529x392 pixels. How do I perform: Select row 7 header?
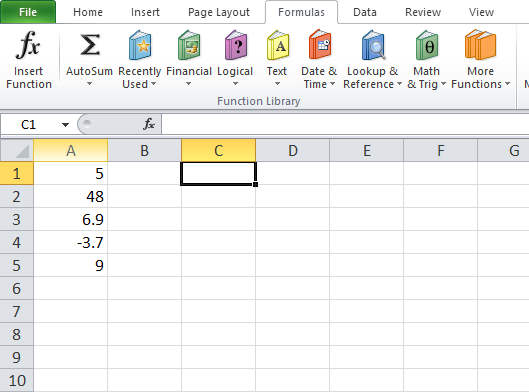point(17,311)
